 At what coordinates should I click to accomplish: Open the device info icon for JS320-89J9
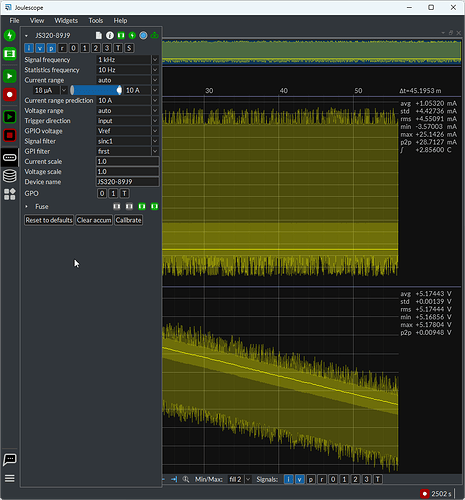point(110,35)
